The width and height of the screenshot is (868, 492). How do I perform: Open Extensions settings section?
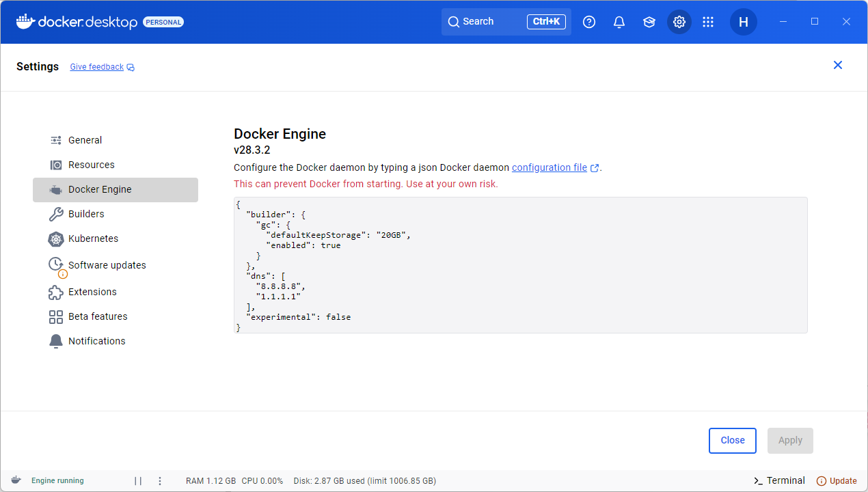(x=116, y=292)
